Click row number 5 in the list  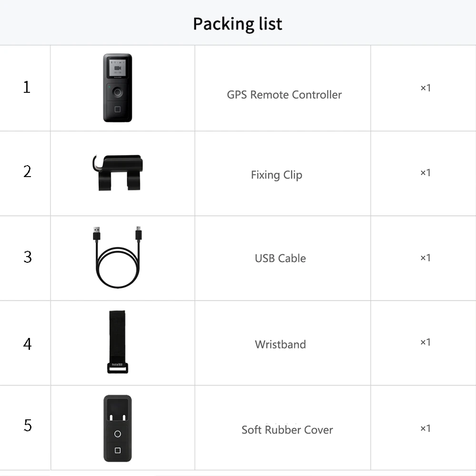pos(27,426)
